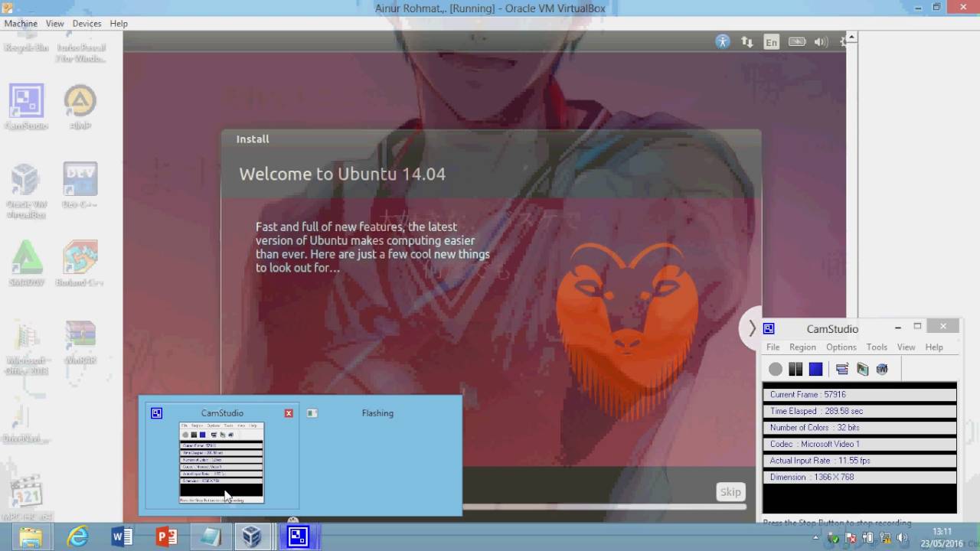Click WinRAR desktop shortcut
The image size is (980, 551).
[80, 342]
